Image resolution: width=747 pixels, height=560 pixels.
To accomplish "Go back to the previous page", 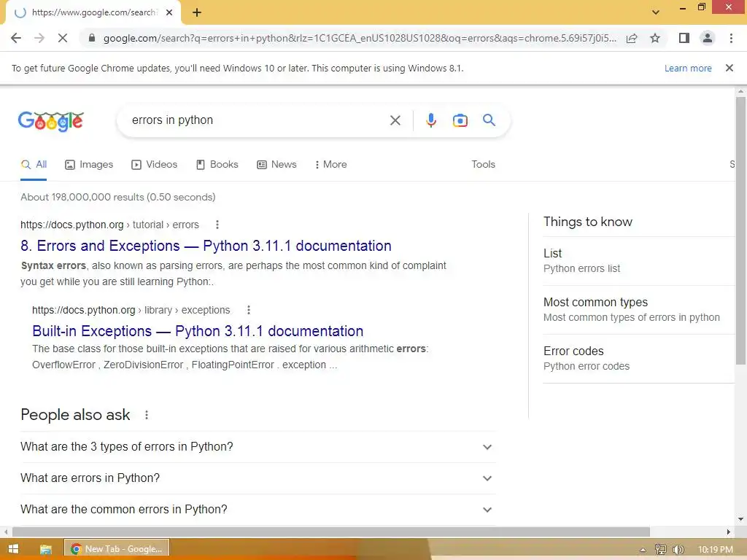I will [x=16, y=38].
